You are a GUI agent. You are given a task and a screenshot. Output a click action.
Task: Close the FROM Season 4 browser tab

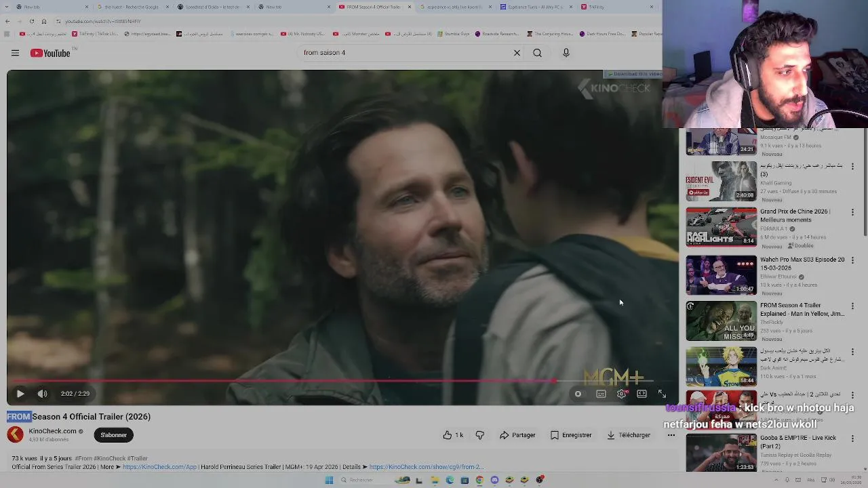pyautogui.click(x=409, y=7)
